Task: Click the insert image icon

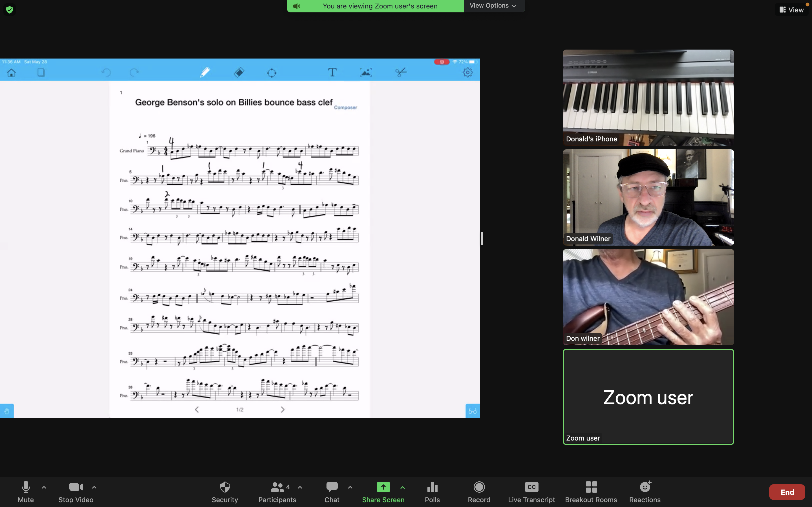Action: click(x=366, y=72)
